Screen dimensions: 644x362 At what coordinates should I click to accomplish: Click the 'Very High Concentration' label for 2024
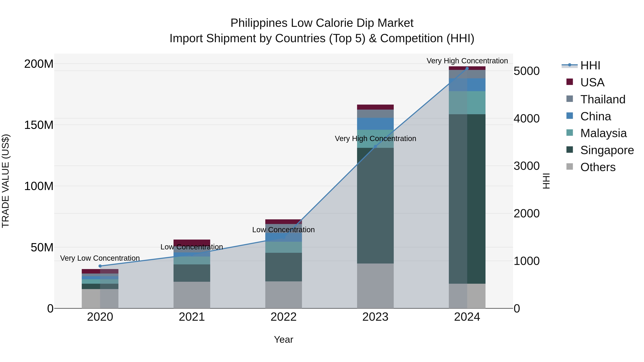[467, 61]
